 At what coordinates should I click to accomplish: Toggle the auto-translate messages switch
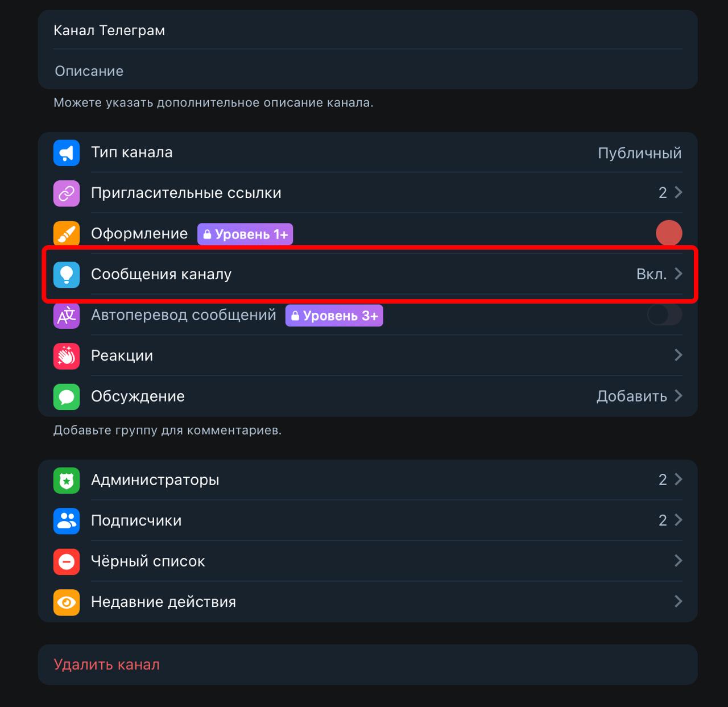click(664, 315)
